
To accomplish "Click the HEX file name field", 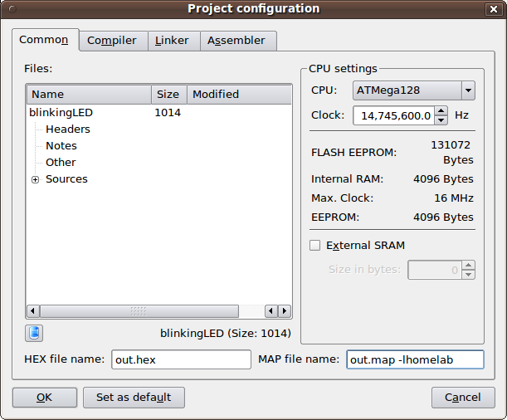I will pyautogui.click(x=180, y=359).
